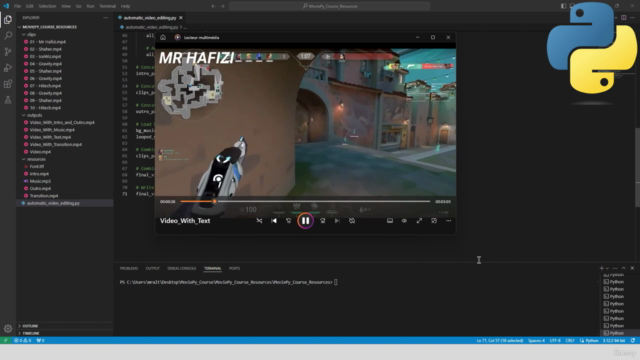Open the Search view in activity bar

(x=8, y=36)
